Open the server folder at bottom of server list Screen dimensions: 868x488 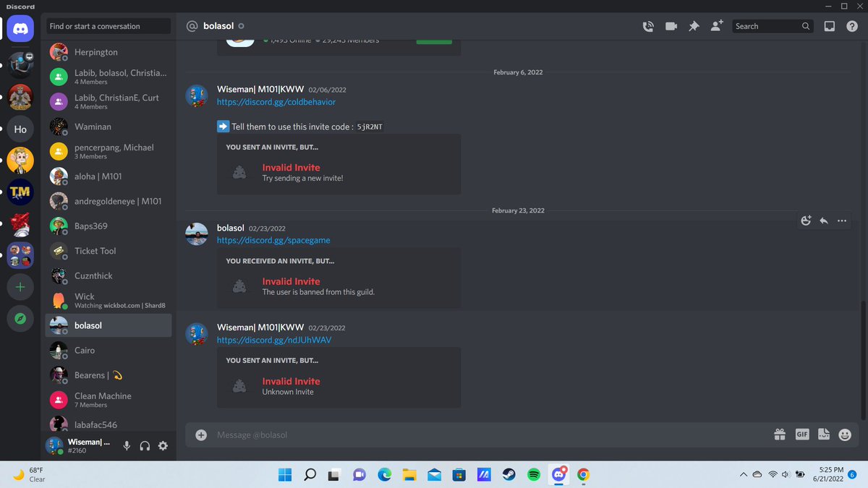(x=20, y=255)
